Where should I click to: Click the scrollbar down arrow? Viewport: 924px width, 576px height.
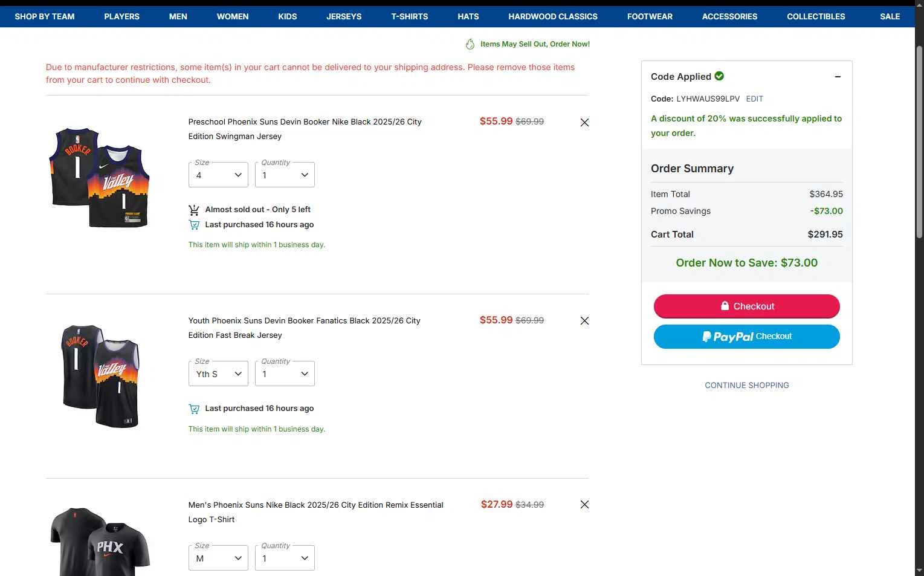[919, 571]
